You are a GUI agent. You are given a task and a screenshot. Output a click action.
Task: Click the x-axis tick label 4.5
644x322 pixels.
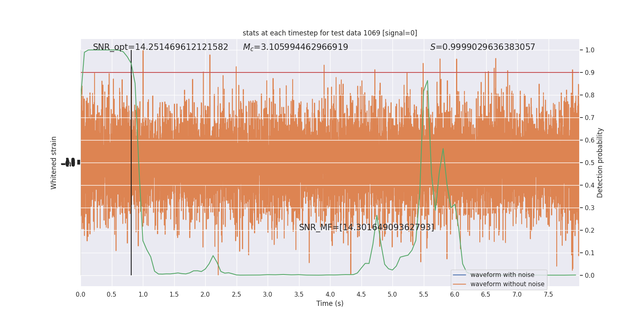tap(361, 295)
